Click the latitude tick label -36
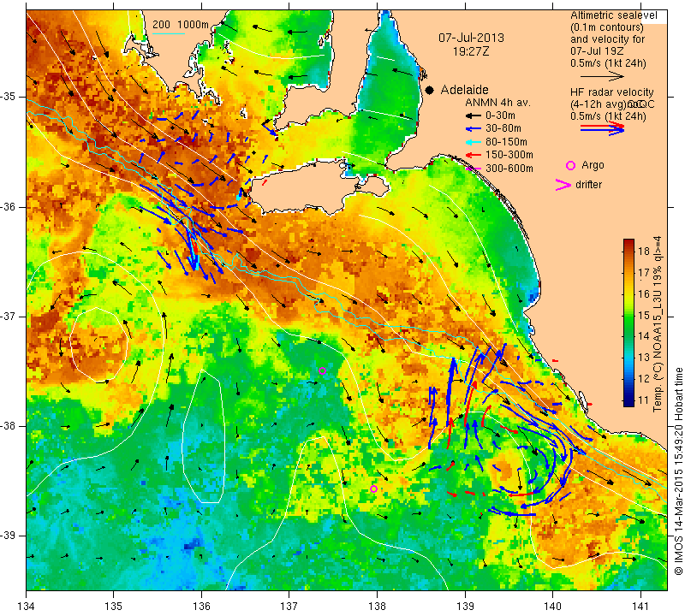 pyautogui.click(x=9, y=207)
